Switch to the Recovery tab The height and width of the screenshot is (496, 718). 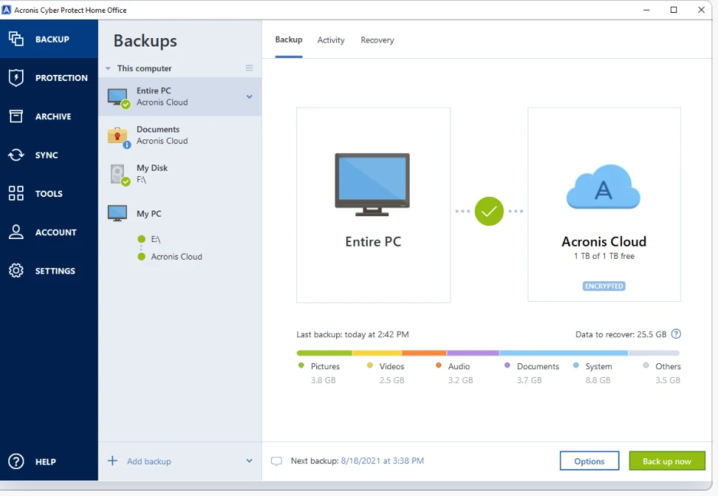(377, 40)
